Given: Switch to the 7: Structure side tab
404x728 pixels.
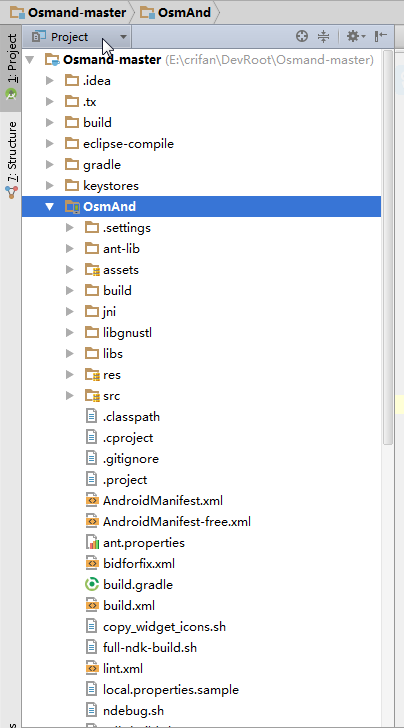Looking at the screenshot, I should click(11, 159).
